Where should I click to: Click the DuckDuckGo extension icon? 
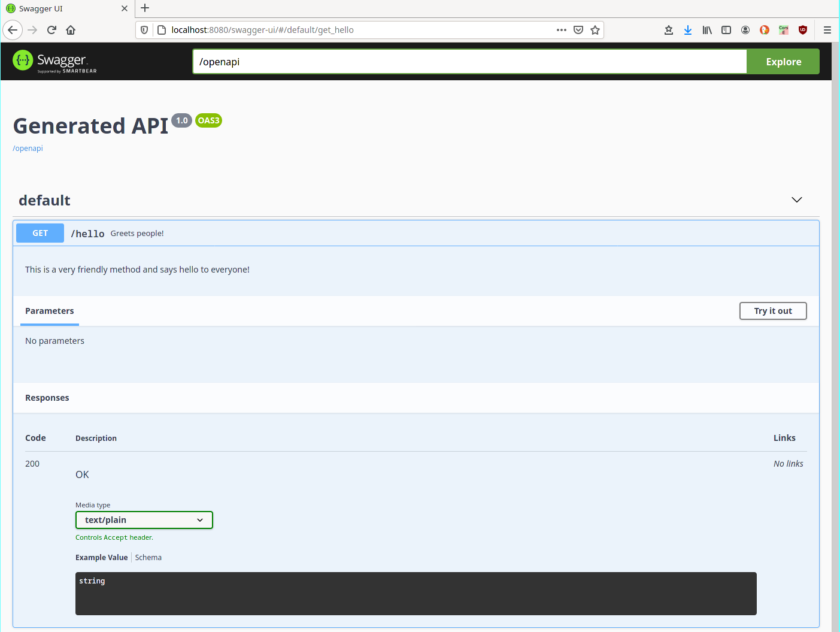(x=765, y=30)
